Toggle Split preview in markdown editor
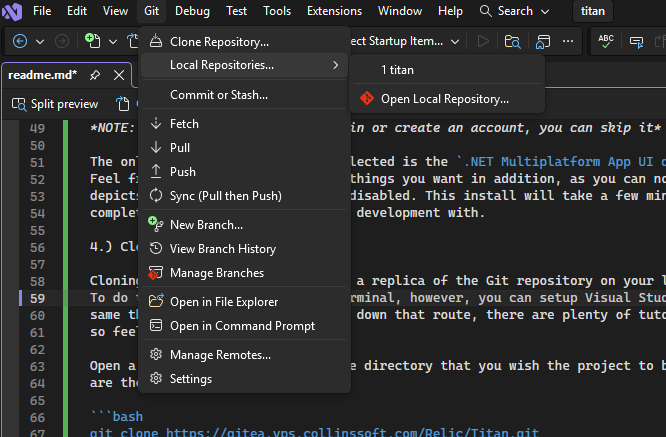Screen dimensions: 666x437 click(x=55, y=104)
